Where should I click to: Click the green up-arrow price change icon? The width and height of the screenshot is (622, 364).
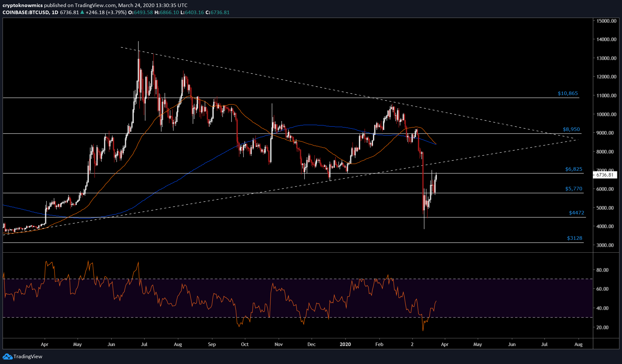pyautogui.click(x=82, y=12)
